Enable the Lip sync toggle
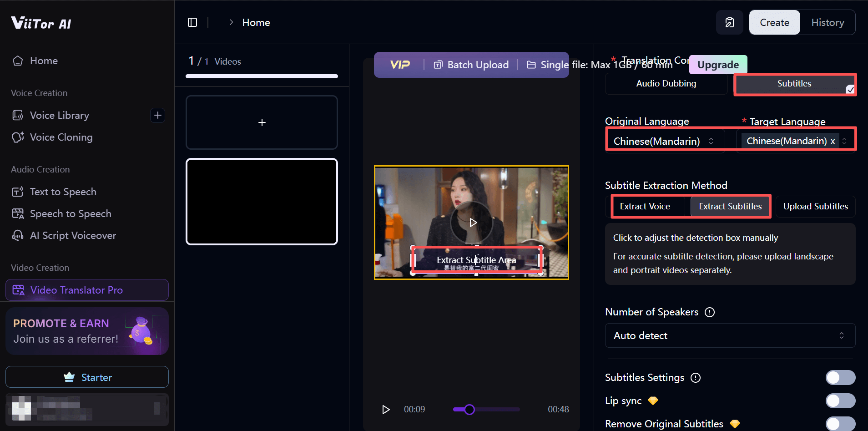 (840, 401)
